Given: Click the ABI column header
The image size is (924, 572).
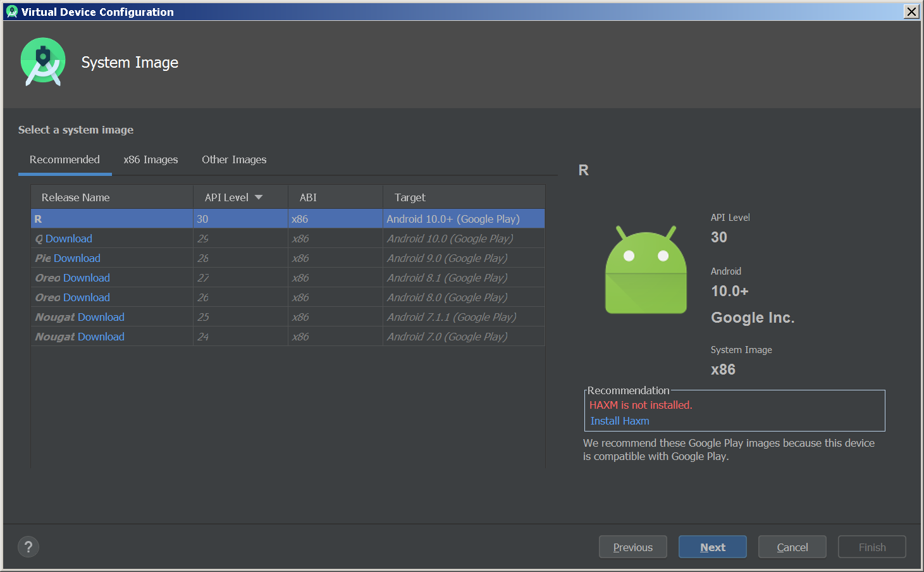Looking at the screenshot, I should (x=335, y=197).
